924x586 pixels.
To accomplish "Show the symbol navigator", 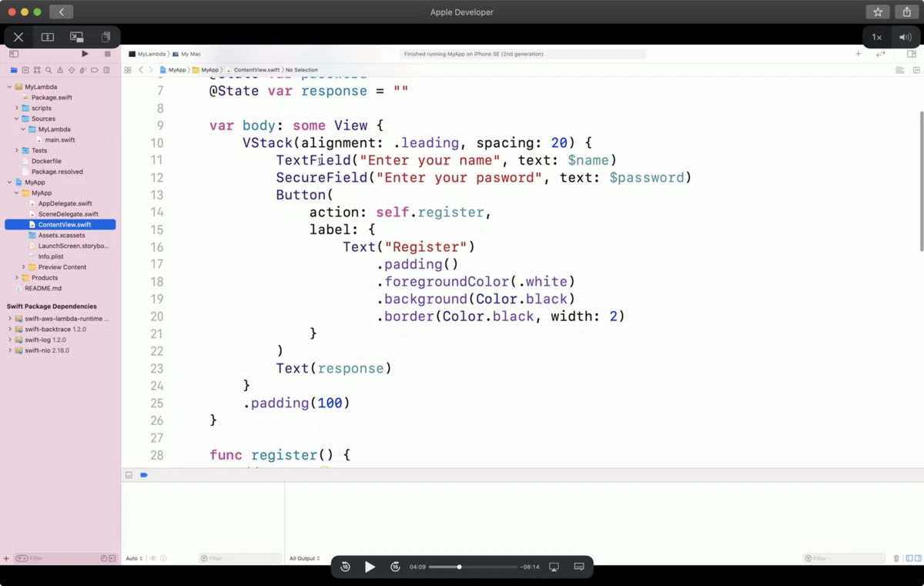I will point(37,70).
